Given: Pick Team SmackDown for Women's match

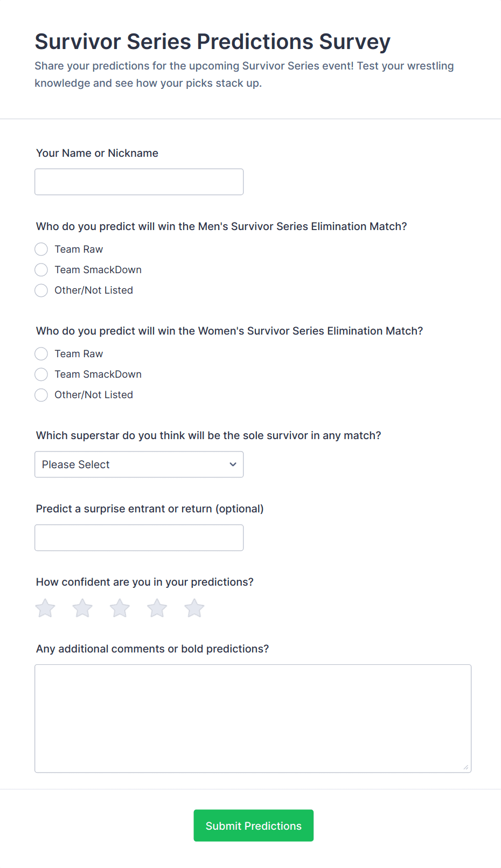Looking at the screenshot, I should pos(41,374).
